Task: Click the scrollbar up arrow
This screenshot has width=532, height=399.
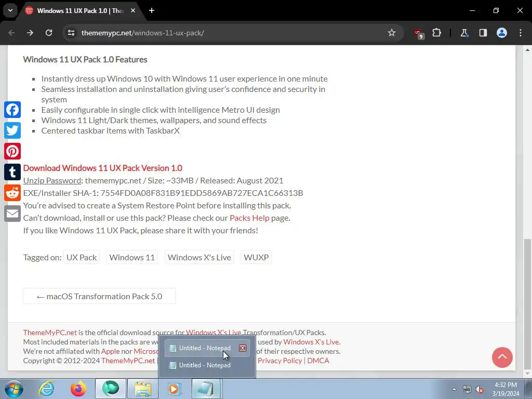Action: (x=527, y=49)
